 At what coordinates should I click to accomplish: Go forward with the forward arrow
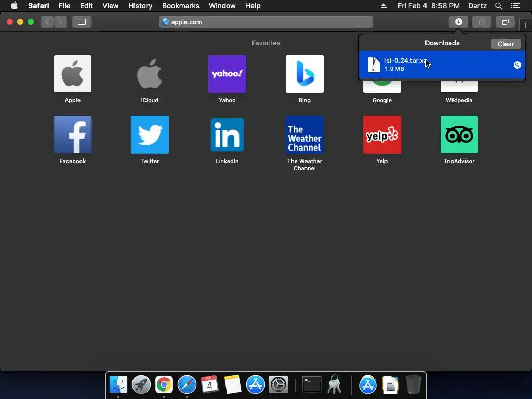[60, 22]
